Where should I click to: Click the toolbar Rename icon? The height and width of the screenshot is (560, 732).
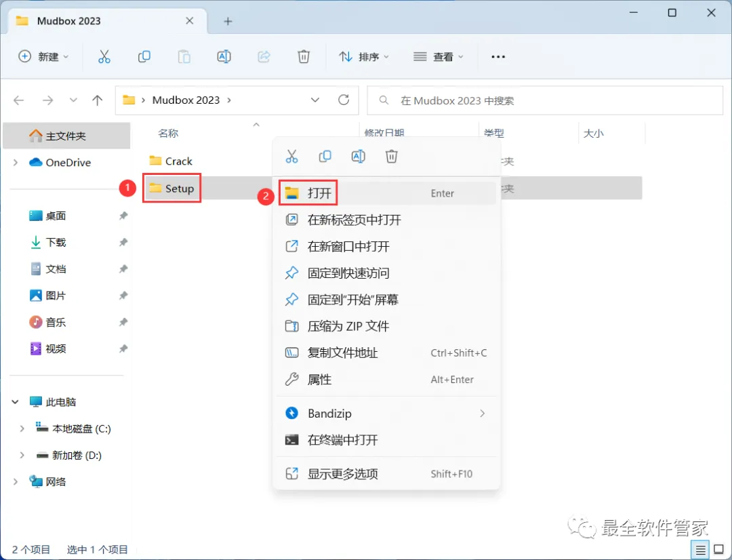coord(224,56)
